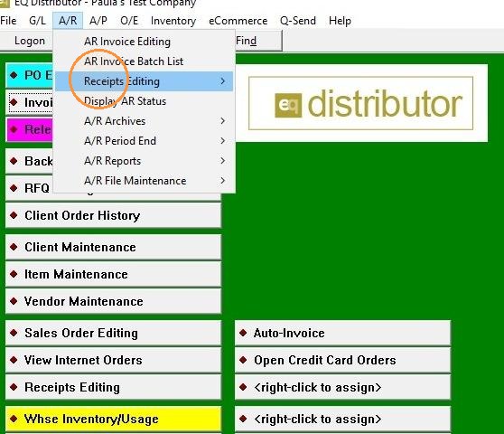Open the eCommerce menu
The width and height of the screenshot is (504, 434).
pos(238,21)
